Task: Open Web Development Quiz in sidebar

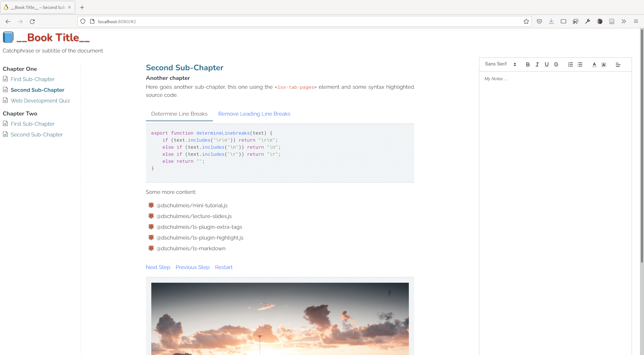Action: (x=40, y=101)
